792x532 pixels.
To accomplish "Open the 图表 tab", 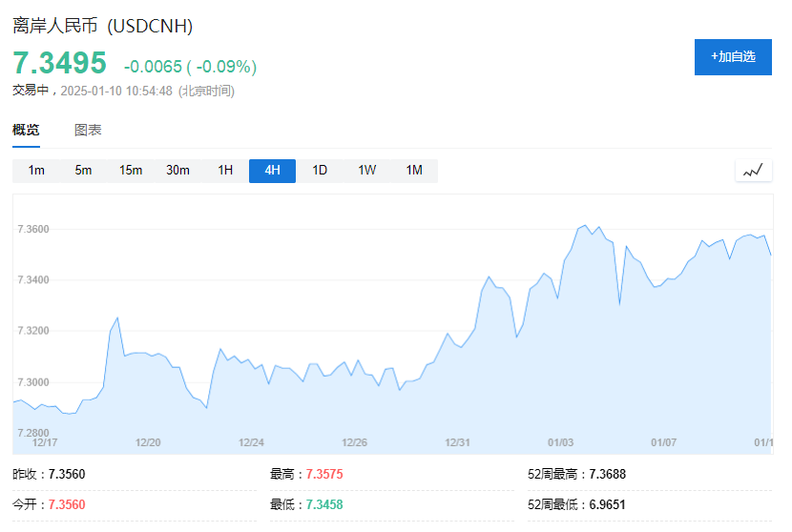I will (88, 131).
